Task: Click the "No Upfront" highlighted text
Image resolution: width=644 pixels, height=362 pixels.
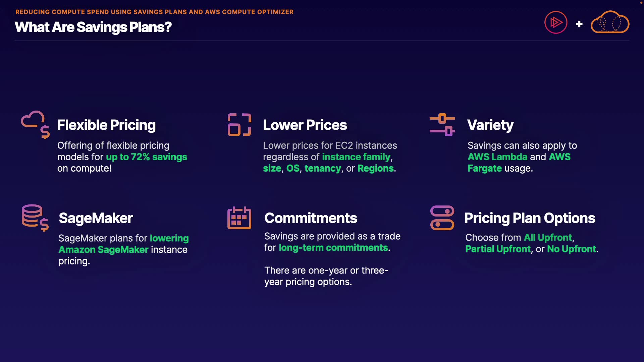Action: (572, 249)
